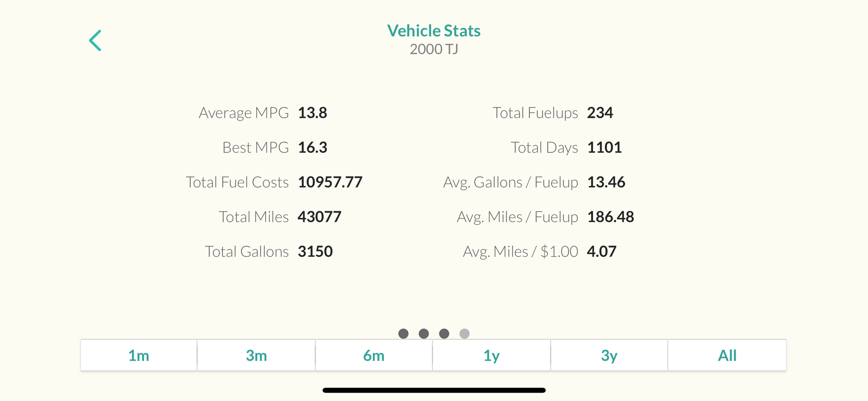Tap the Avg. Miles / $1.00 value
Image resolution: width=868 pixels, height=401 pixels.
601,252
